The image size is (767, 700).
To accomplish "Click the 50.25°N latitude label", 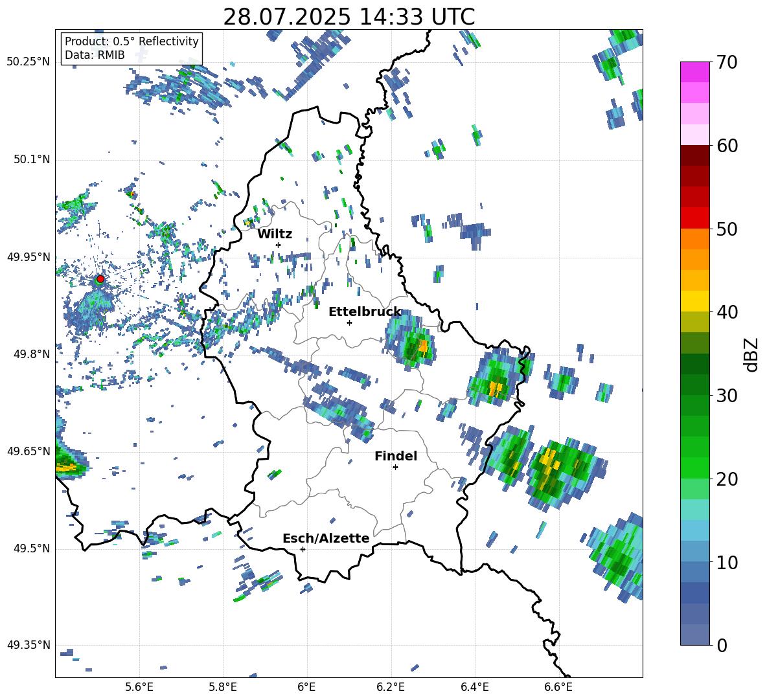I will tap(28, 62).
